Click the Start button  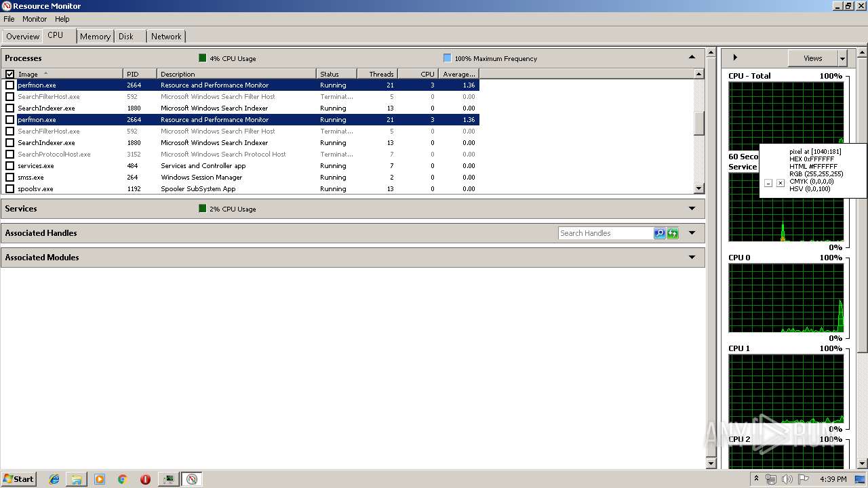[x=18, y=479]
